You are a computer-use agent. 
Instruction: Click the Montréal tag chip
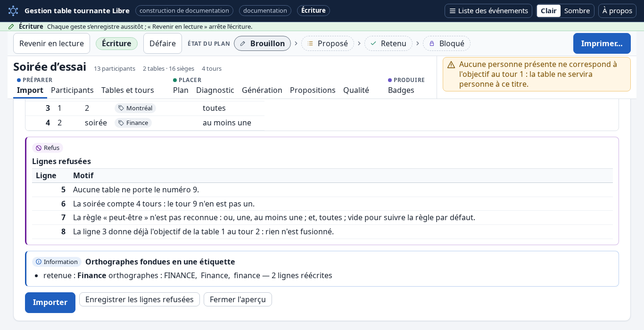135,108
